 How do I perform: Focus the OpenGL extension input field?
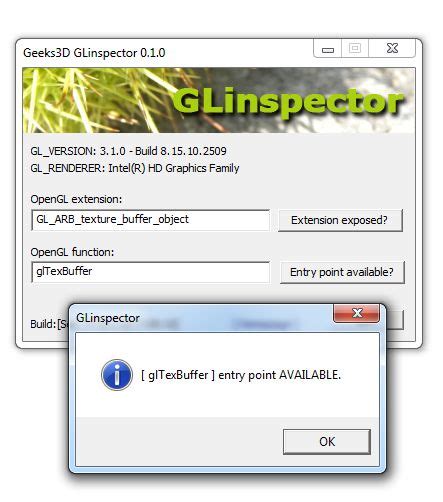(x=150, y=220)
